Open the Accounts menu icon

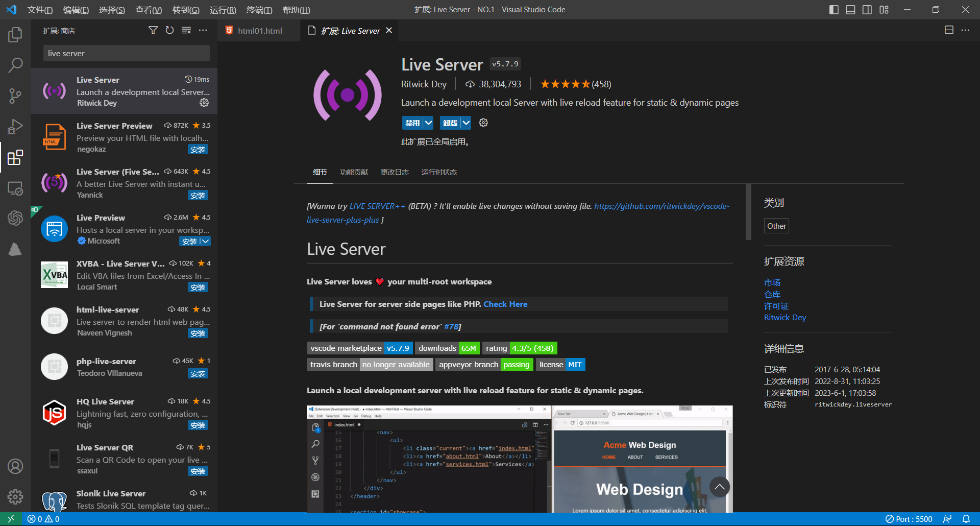coord(15,466)
